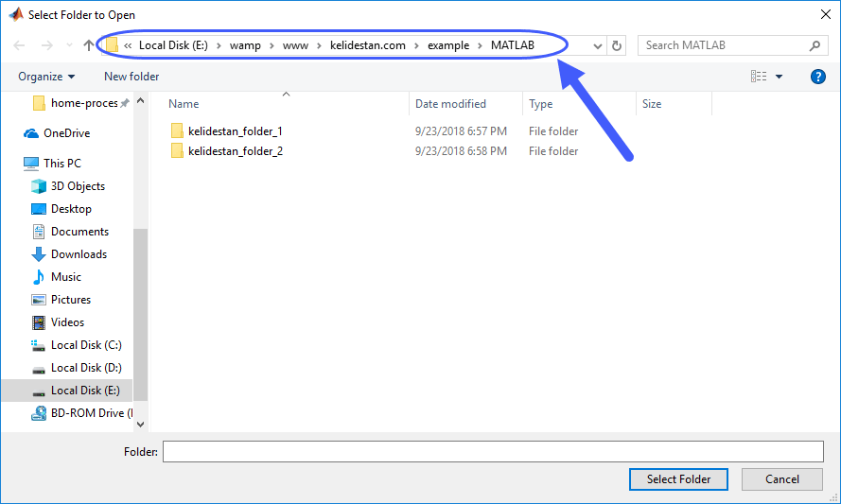This screenshot has width=841, height=504.
Task: Click the folder icon in address bar
Action: pyautogui.click(x=112, y=45)
